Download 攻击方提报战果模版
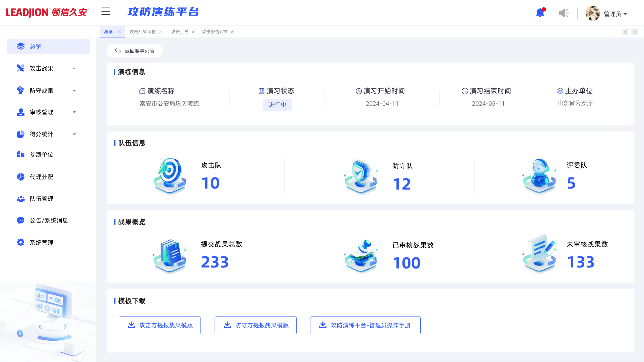Image resolution: width=644 pixels, height=362 pixels. [x=160, y=325]
